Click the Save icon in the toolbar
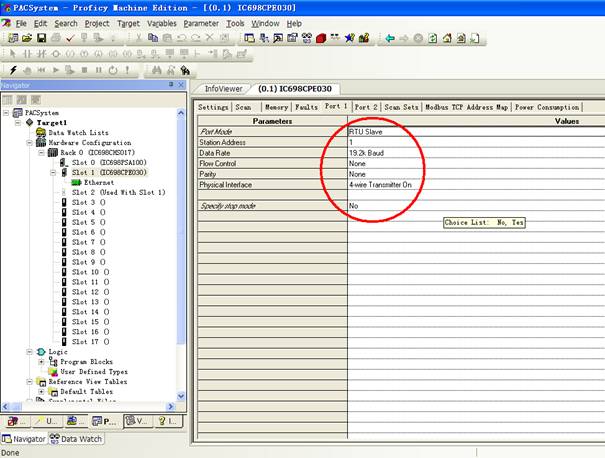The width and height of the screenshot is (605, 458). [x=41, y=38]
